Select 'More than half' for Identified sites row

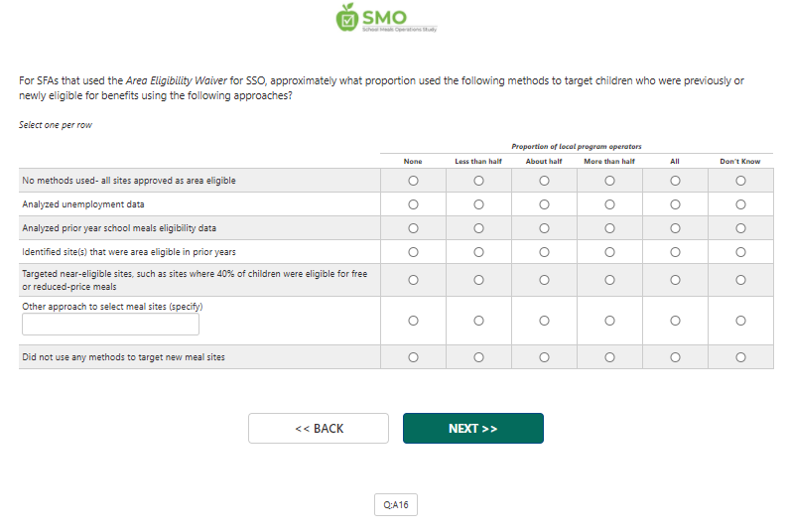pyautogui.click(x=609, y=252)
